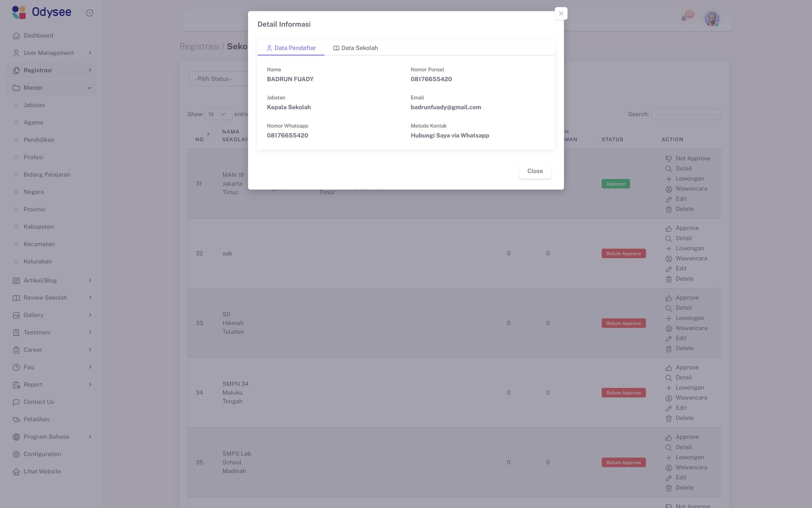Sort the NO column ascending
812x508 pixels.
pos(207,134)
